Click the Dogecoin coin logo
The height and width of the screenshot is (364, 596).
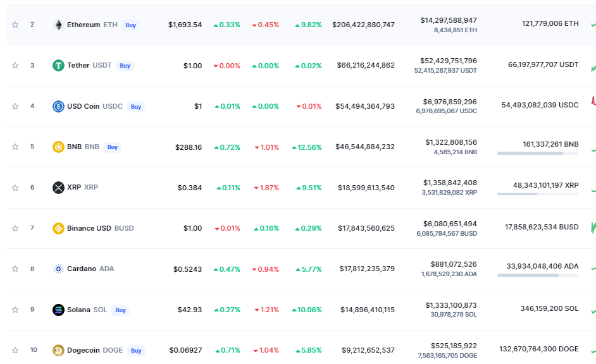(x=58, y=350)
